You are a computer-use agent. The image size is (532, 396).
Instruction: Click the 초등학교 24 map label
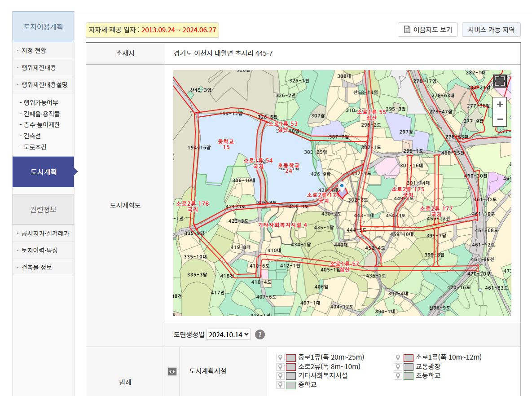point(289,168)
